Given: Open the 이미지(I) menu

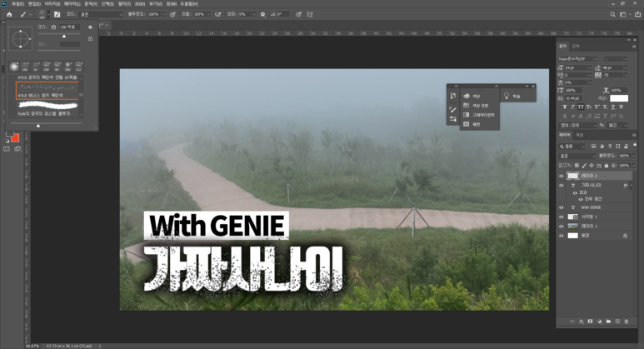Looking at the screenshot, I should pos(52,3).
